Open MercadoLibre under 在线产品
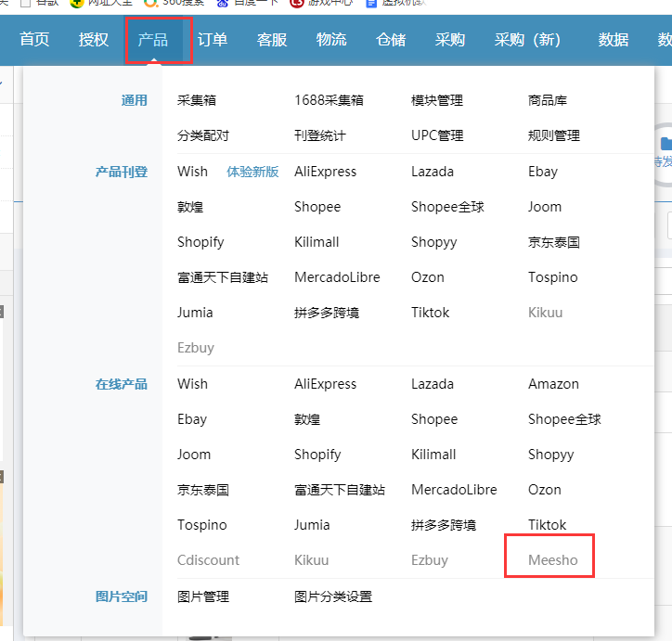Viewport: 672px width, 641px height. [454, 490]
